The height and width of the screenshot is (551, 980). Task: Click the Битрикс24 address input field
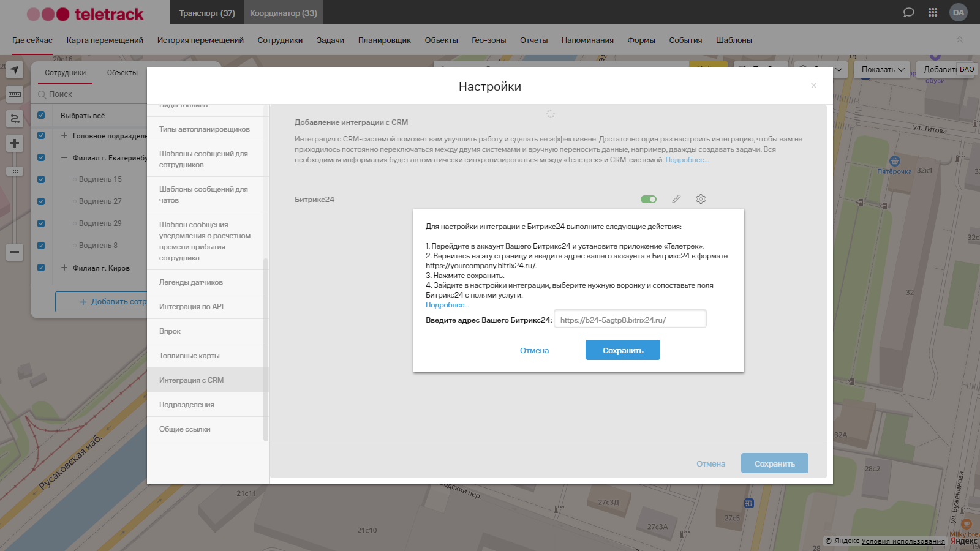click(630, 320)
